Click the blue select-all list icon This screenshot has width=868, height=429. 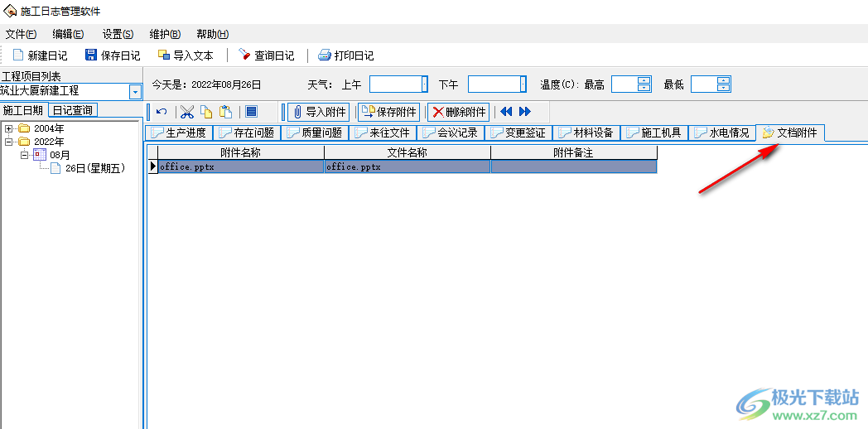coord(251,112)
